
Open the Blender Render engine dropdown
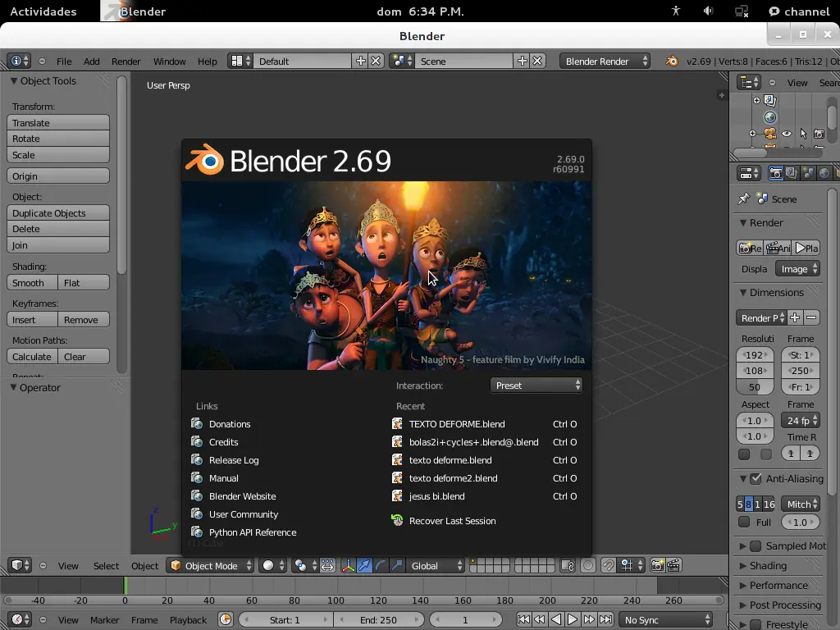pos(605,61)
